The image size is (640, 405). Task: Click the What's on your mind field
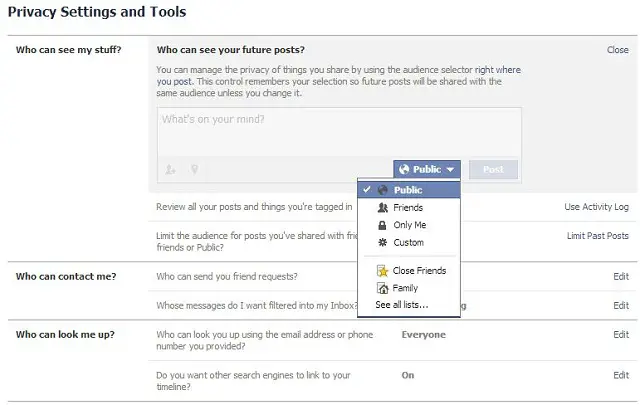[338, 132]
